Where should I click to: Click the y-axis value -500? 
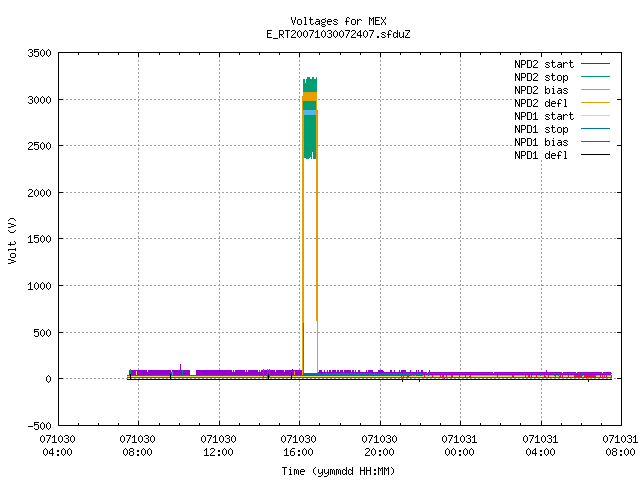[x=40, y=426]
